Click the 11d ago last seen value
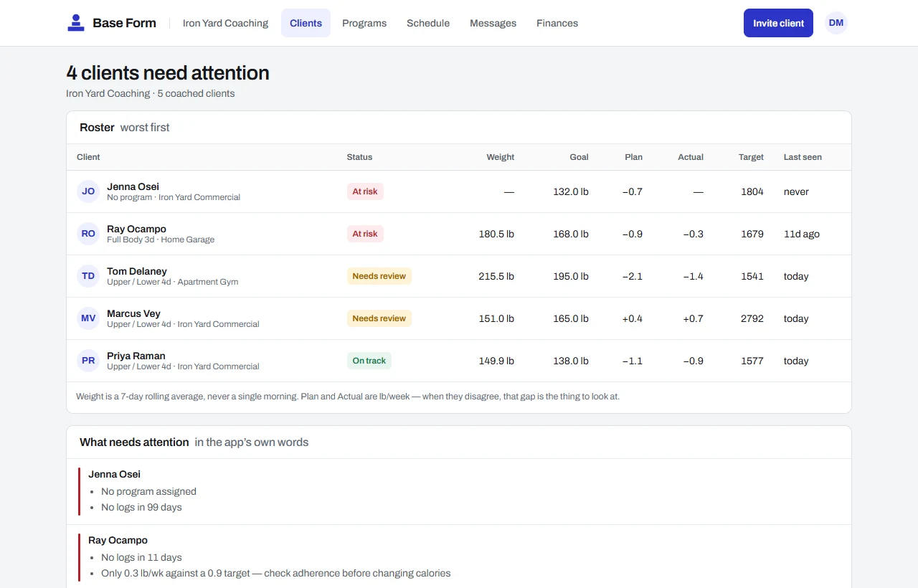Viewport: 918px width, 588px height. 802,234
